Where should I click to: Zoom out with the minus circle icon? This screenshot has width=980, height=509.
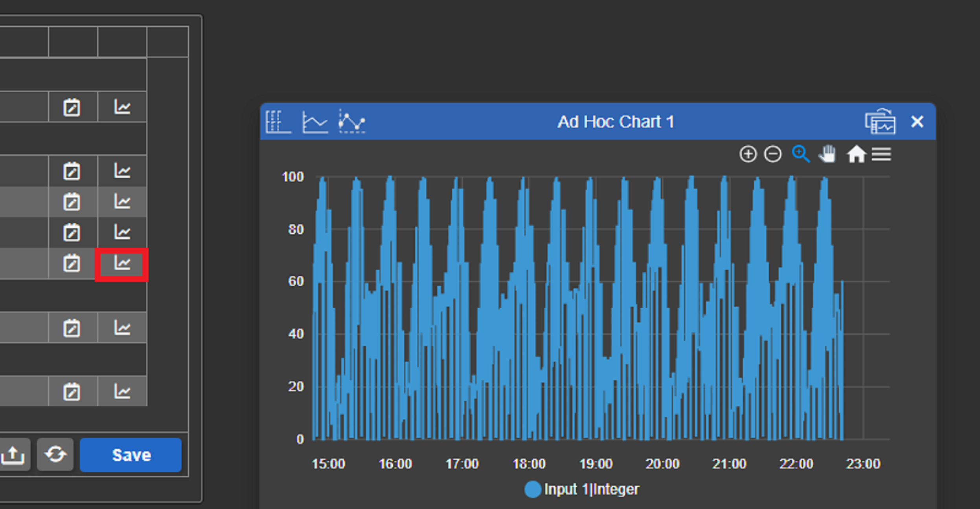click(x=773, y=154)
